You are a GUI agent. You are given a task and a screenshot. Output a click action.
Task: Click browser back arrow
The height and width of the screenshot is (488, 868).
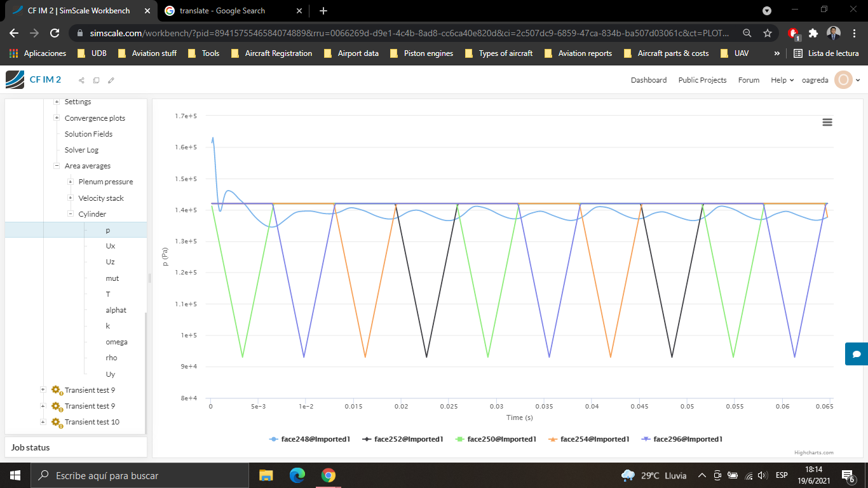[x=14, y=33]
